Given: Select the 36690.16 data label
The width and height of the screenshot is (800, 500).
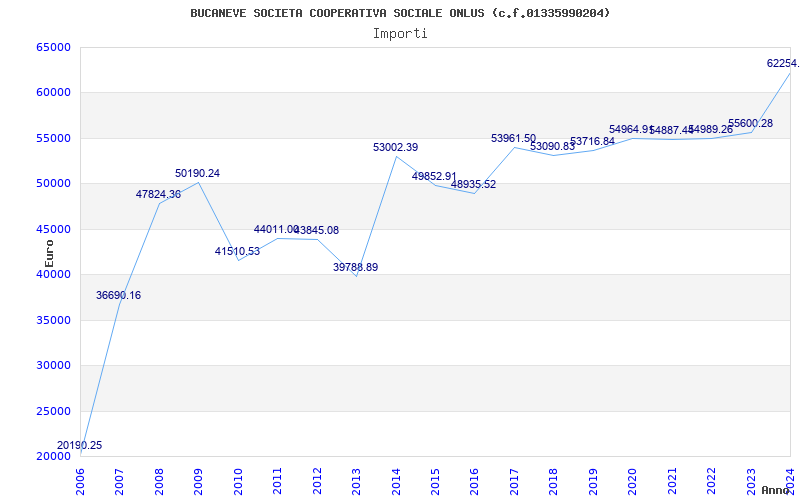Looking at the screenshot, I should (118, 295).
